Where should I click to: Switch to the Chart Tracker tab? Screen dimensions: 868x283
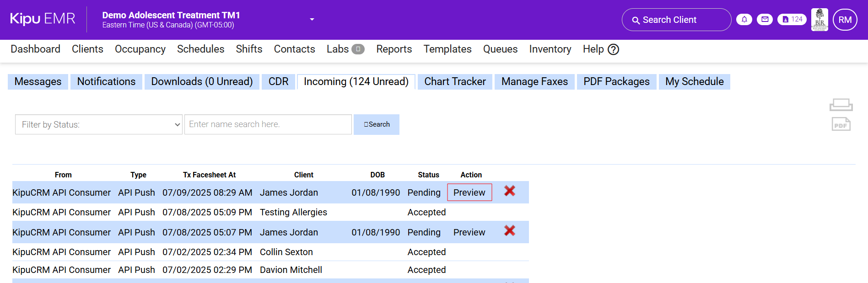[455, 82]
